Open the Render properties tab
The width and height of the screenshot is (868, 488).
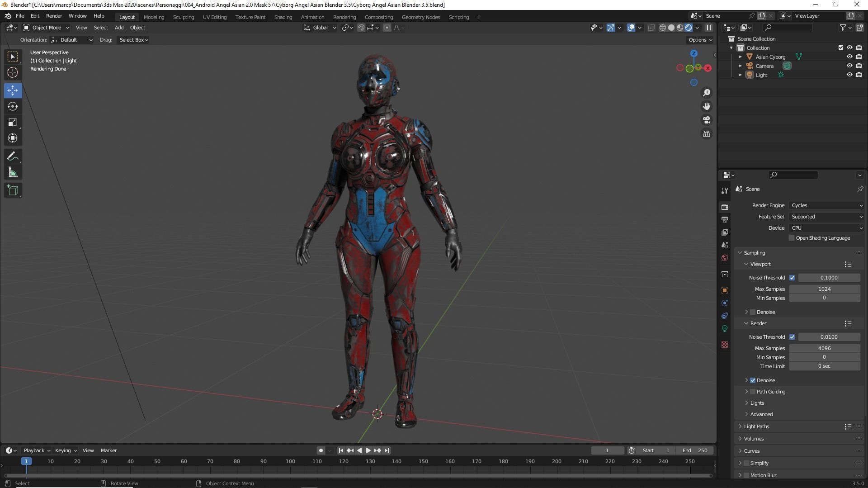click(725, 207)
